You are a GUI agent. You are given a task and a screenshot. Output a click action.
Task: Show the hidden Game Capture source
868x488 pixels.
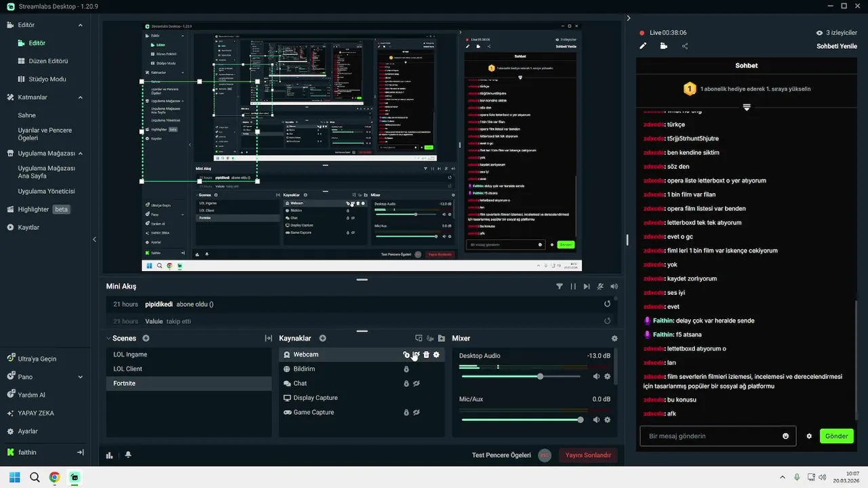(416, 412)
